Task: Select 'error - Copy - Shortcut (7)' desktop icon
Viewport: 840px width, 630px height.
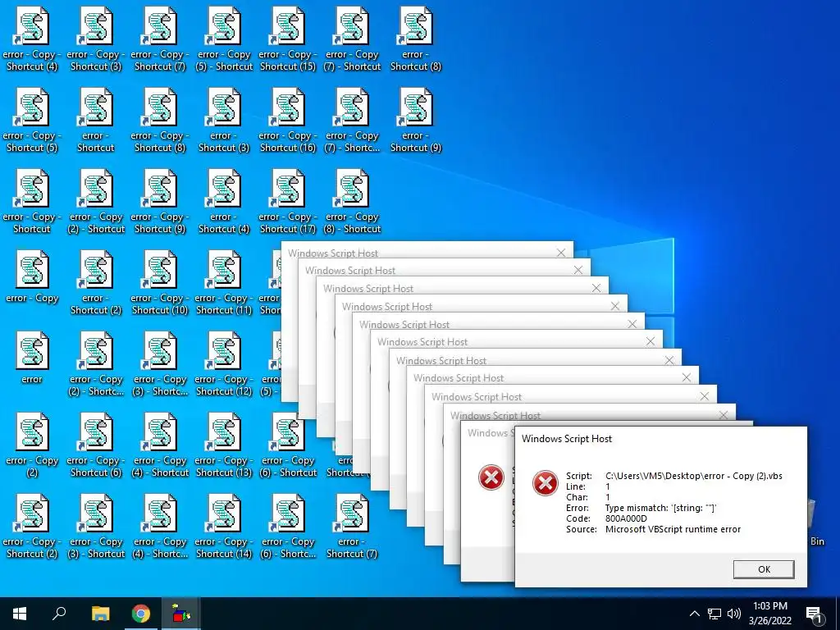Action: coord(160,40)
